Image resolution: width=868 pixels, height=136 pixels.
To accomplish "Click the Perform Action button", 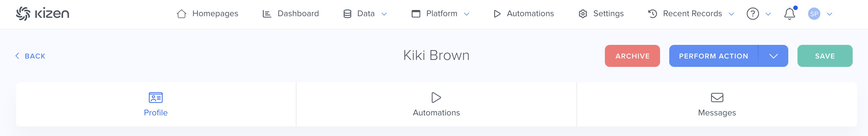I will pyautogui.click(x=714, y=56).
